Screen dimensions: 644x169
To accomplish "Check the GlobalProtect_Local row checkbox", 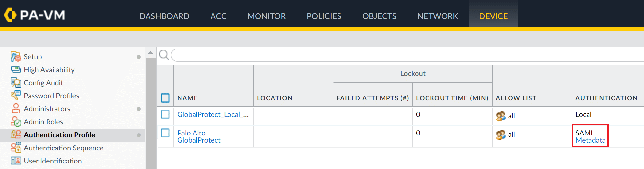I will point(165,114).
